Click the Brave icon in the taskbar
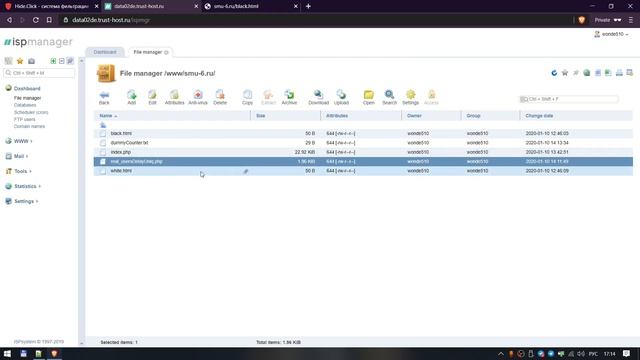Viewport: 640px width, 360px height. (x=54, y=353)
